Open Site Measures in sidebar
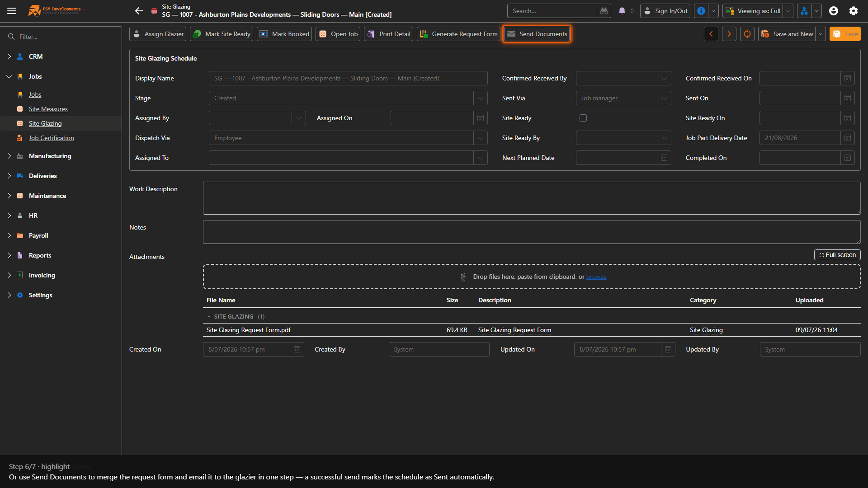 (48, 109)
